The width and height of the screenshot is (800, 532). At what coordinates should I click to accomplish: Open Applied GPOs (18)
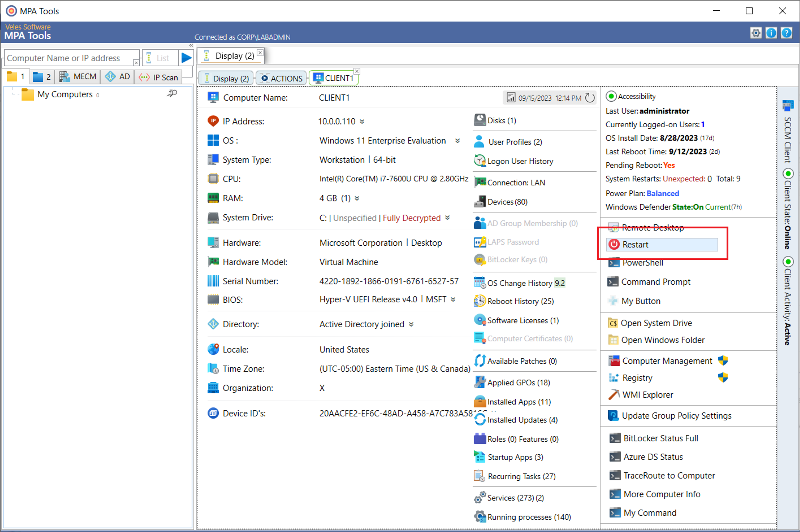coord(512,382)
